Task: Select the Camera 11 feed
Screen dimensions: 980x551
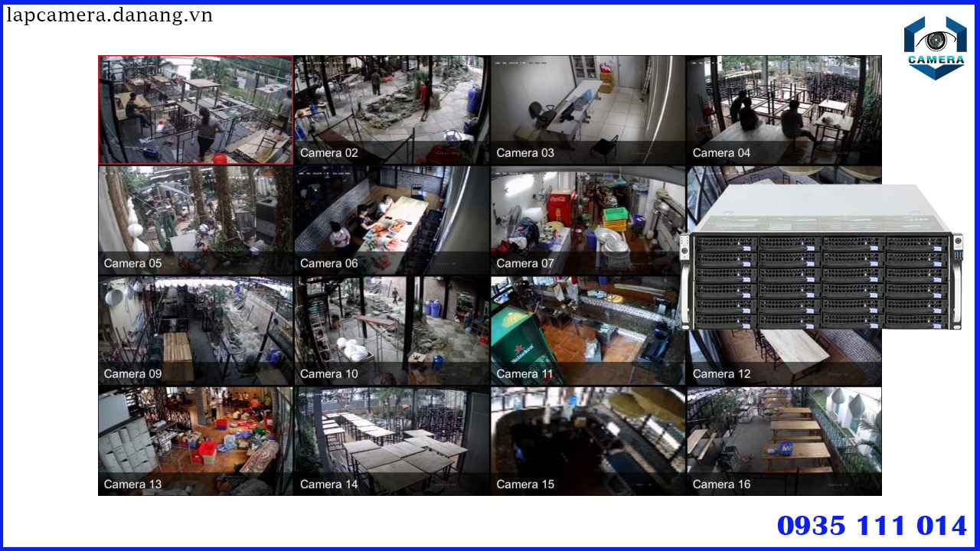Action: (586, 331)
